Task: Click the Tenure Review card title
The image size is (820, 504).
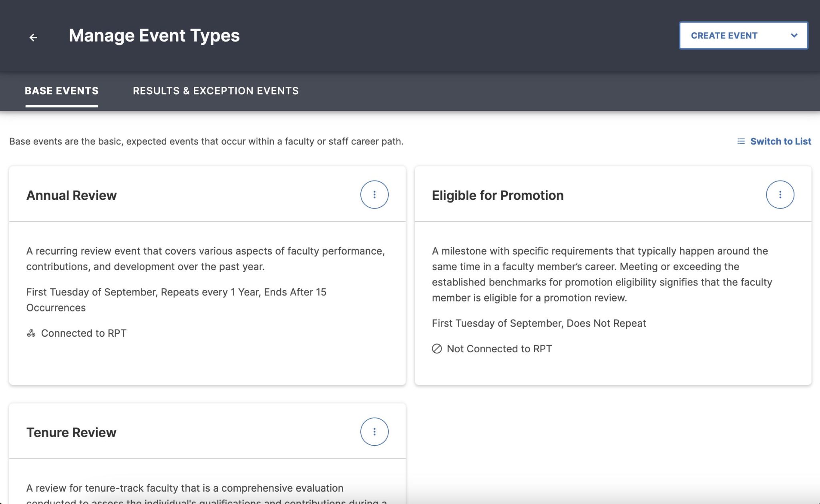Action: pos(71,432)
